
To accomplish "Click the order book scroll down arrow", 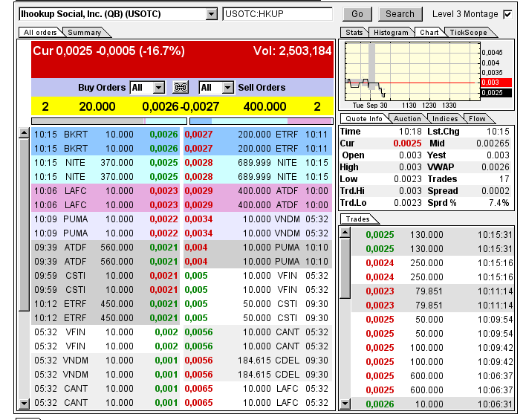I will coord(24,403).
